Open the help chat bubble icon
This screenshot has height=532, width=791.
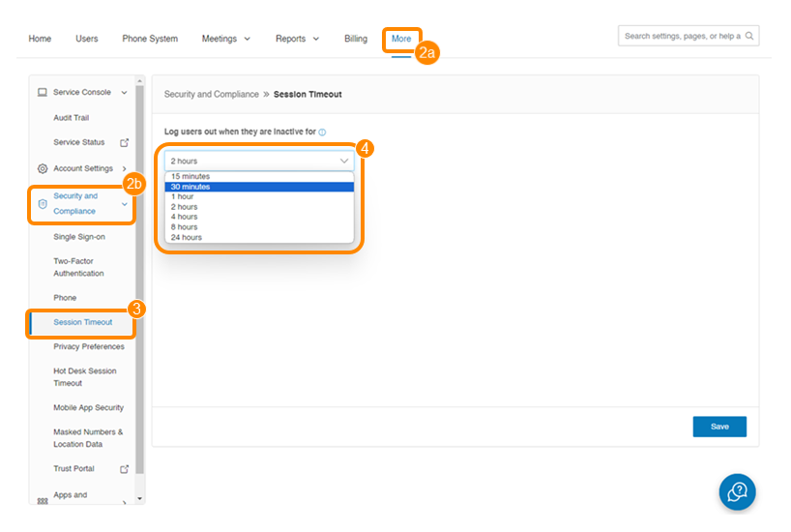click(737, 492)
